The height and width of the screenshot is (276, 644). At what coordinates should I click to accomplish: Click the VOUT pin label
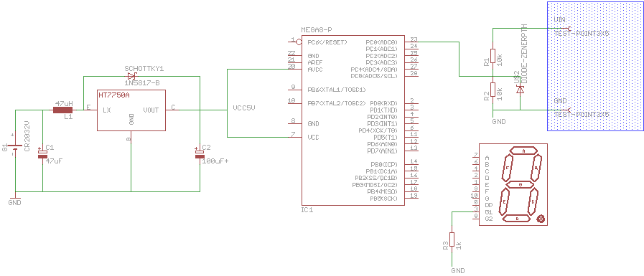pyautogui.click(x=151, y=110)
